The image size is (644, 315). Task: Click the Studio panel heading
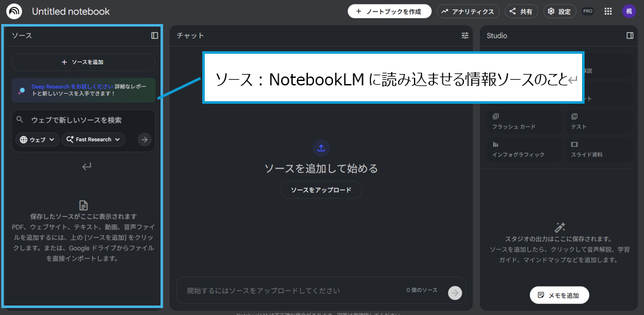[497, 35]
